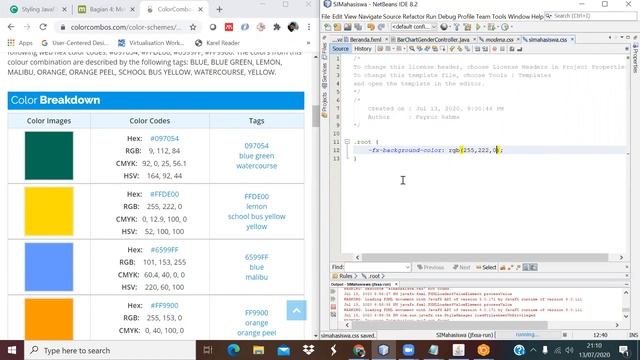Open Run Project dropdown arrow
This screenshot has height=360, width=640.
pyautogui.click(x=484, y=27)
